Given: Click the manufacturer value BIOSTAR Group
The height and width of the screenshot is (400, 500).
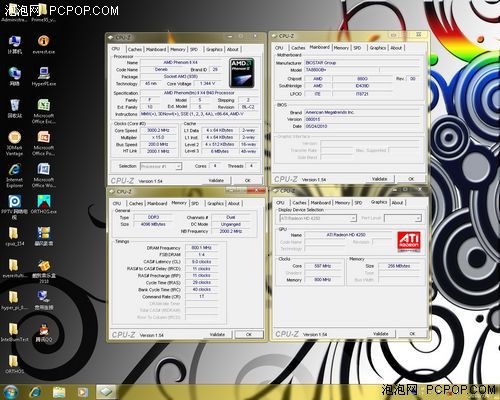Looking at the screenshot, I should (x=321, y=63).
